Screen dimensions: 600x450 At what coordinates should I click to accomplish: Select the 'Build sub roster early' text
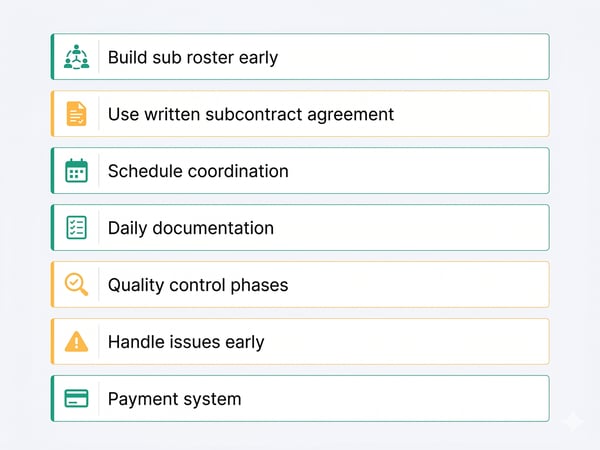coord(192,57)
